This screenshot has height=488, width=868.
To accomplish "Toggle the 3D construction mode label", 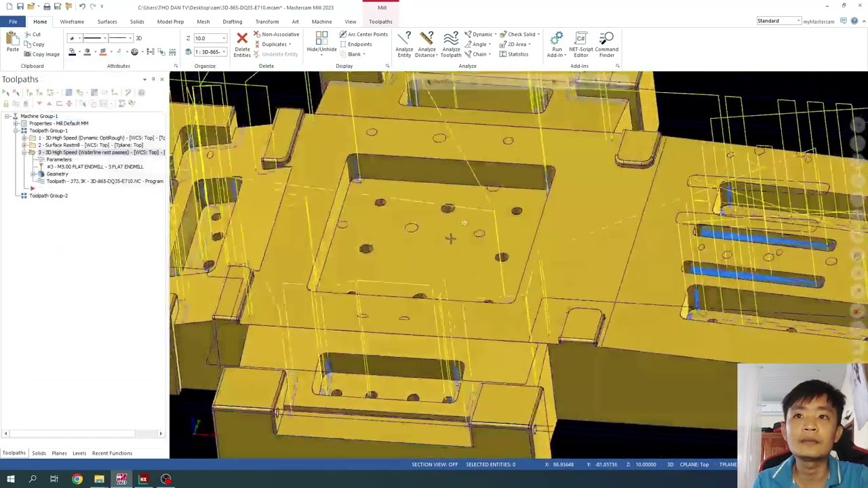I will [x=138, y=38].
